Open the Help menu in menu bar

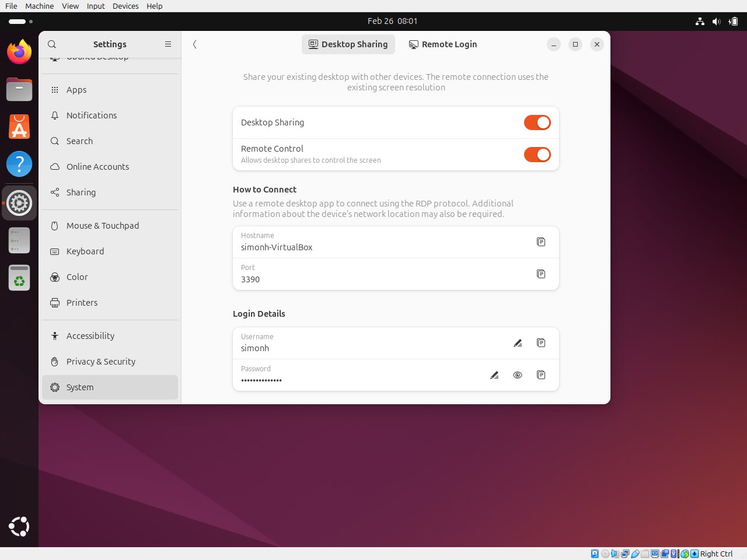155,6
